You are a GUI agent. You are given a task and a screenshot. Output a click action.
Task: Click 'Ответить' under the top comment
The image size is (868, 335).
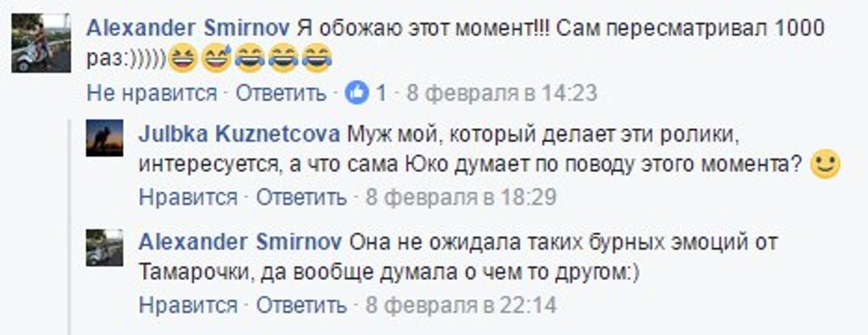[281, 93]
